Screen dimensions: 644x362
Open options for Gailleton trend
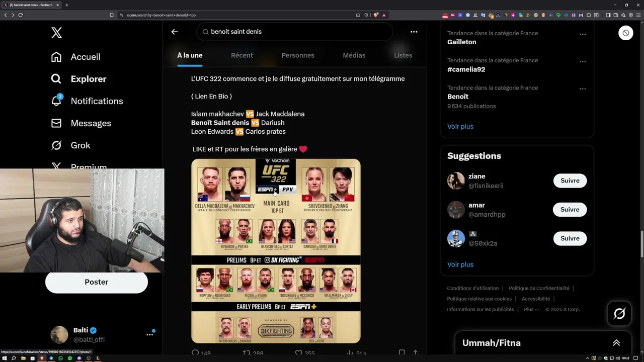click(583, 34)
